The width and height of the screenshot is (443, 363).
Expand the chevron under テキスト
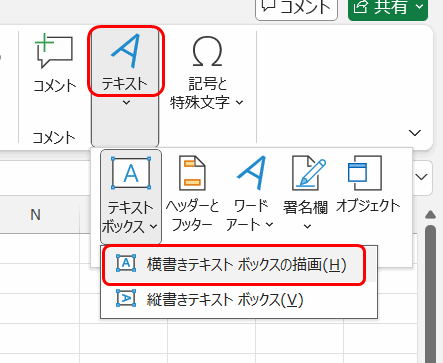click(x=126, y=103)
